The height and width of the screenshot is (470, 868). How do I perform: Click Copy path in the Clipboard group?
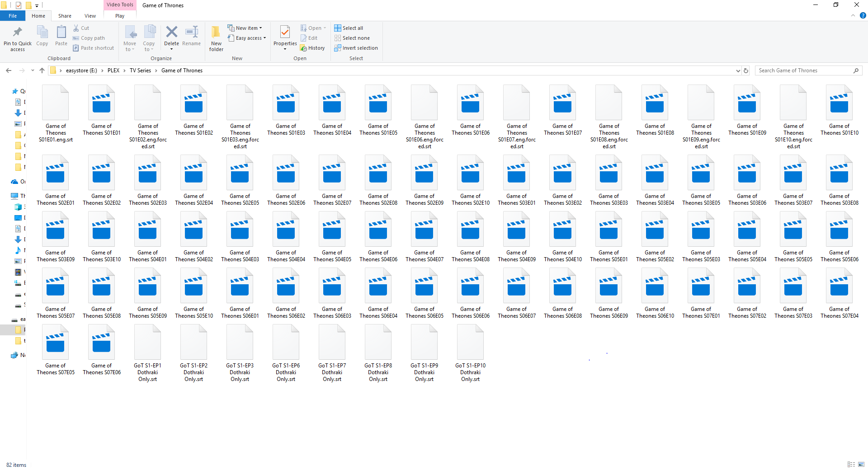pyautogui.click(x=89, y=38)
